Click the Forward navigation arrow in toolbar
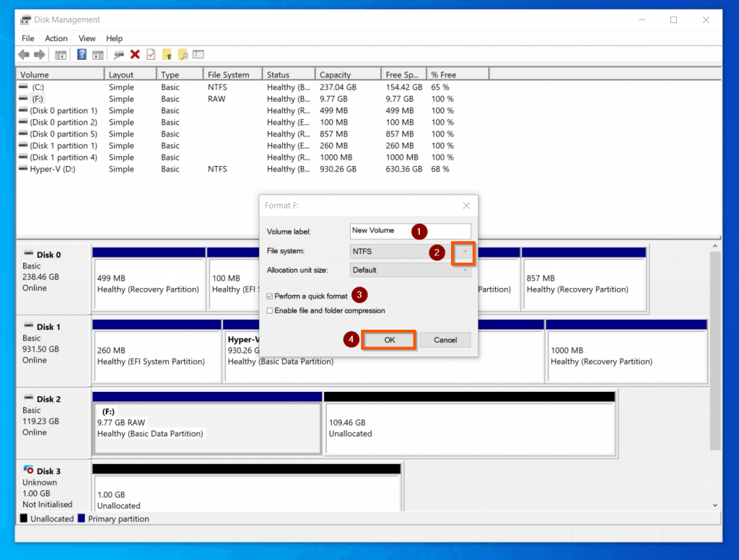 tap(39, 54)
